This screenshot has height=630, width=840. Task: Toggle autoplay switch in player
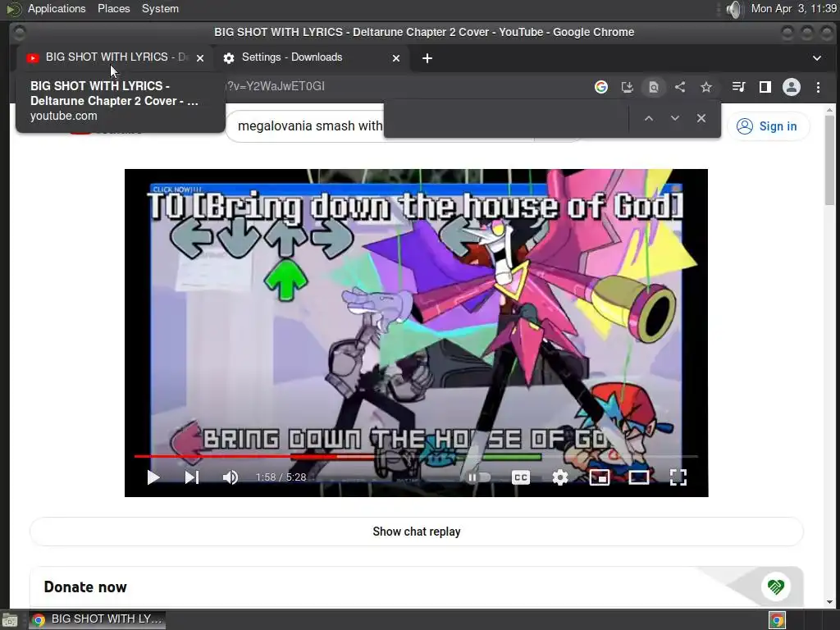[x=478, y=477]
